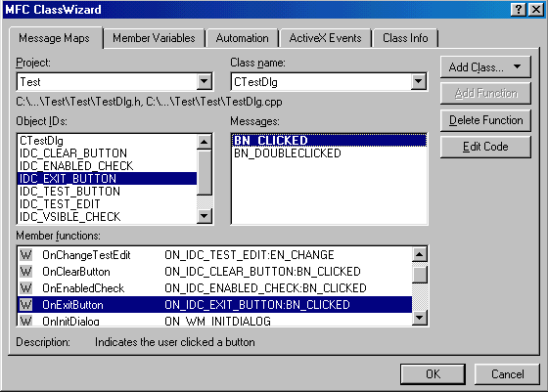The image size is (548, 392).
Task: Click the W icon beside OnChangeTestEdit
Action: pos(25,255)
